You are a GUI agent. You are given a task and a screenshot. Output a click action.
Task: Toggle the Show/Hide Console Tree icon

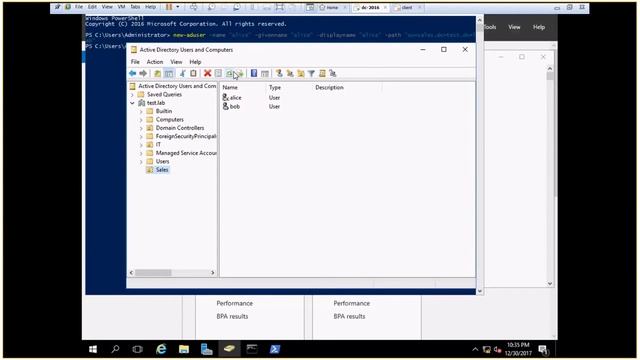(x=169, y=73)
